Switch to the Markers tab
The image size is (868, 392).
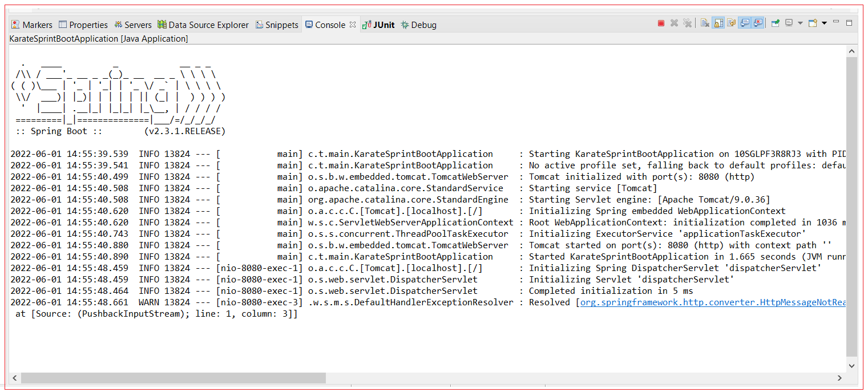point(32,25)
